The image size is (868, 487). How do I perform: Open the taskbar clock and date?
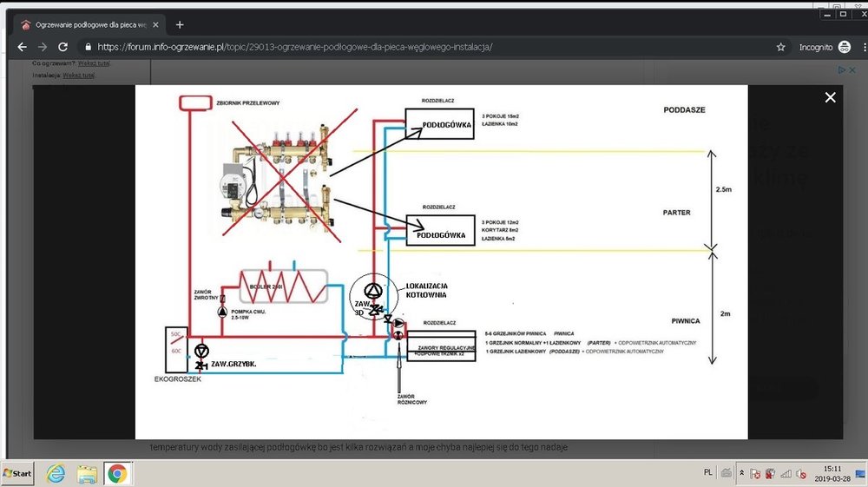coord(838,473)
